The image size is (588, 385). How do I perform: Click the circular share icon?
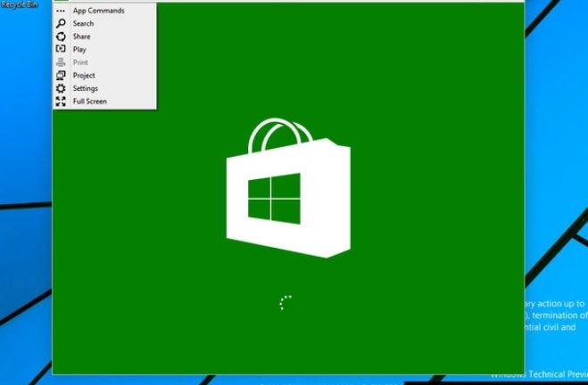(x=61, y=37)
